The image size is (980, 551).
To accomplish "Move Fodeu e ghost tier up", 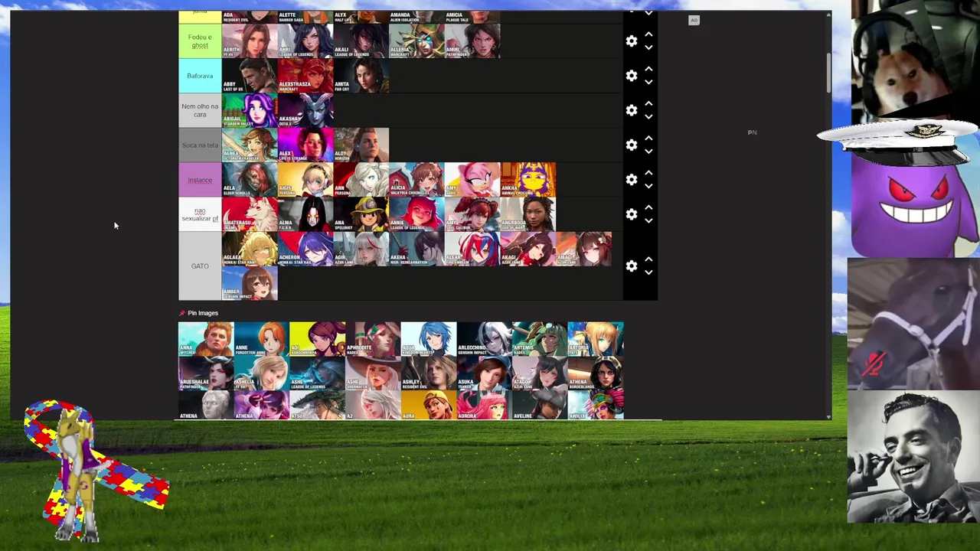I will tap(648, 34).
